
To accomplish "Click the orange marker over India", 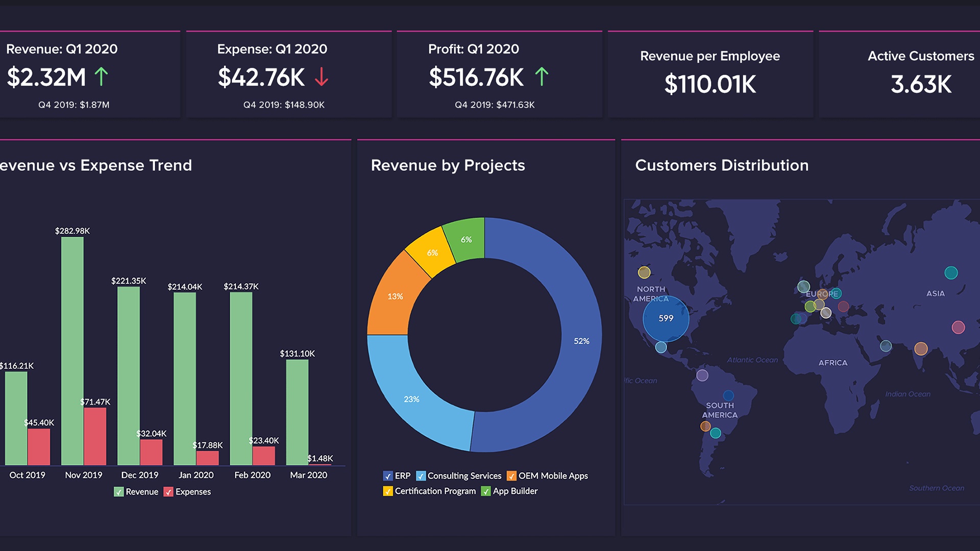I will coord(921,348).
